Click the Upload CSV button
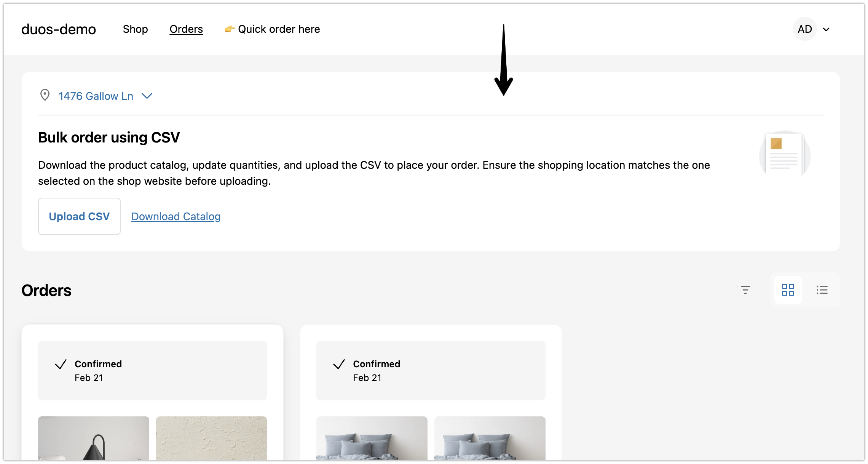Viewport: 868px width, 464px height. [x=79, y=216]
